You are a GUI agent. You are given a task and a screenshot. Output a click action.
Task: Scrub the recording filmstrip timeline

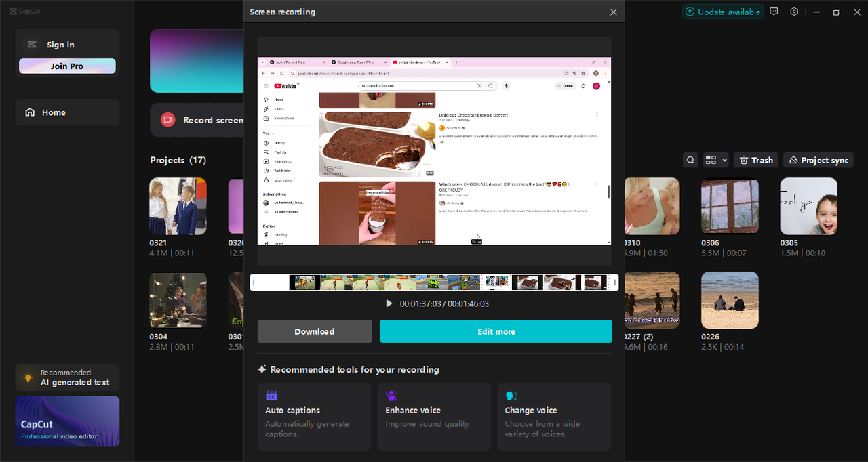[434, 282]
